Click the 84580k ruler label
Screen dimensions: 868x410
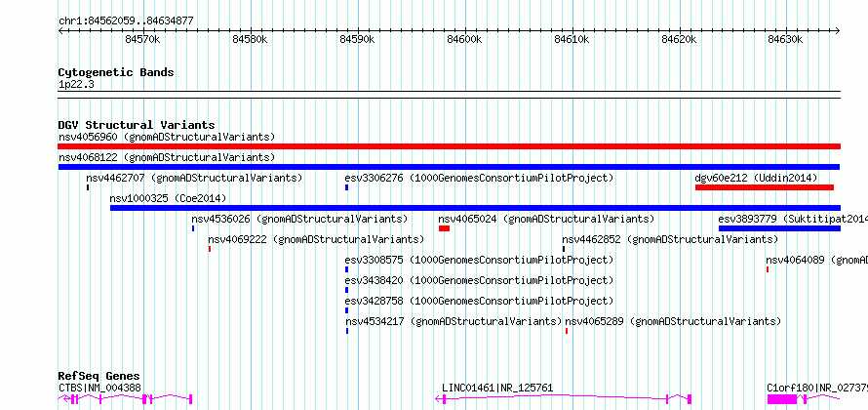coord(251,39)
